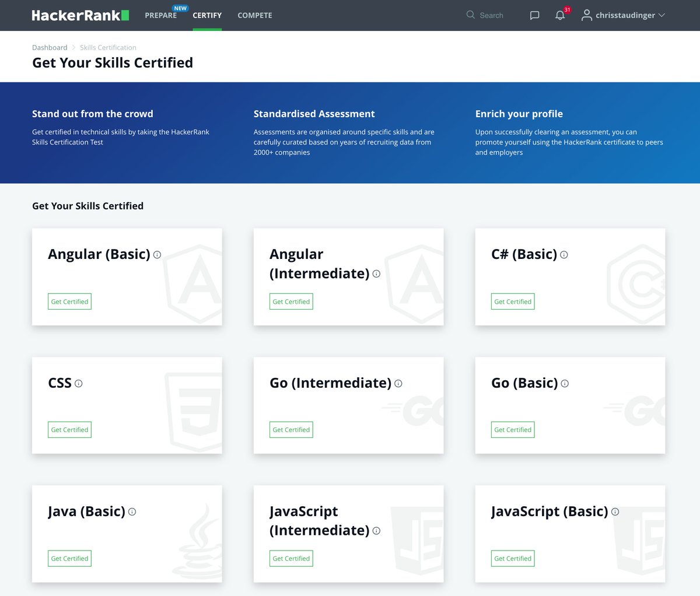Get Certified in Java (Basic)
Image resolution: width=700 pixels, height=596 pixels.
(69, 559)
